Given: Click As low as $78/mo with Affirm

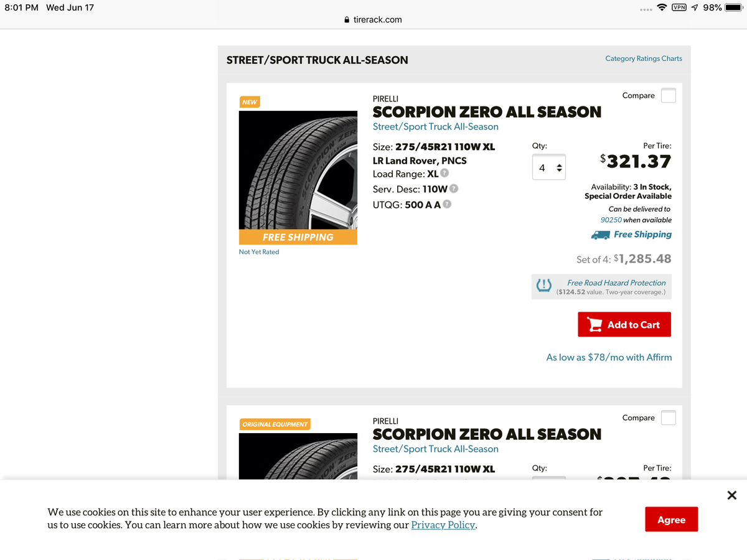Looking at the screenshot, I should 609,357.
